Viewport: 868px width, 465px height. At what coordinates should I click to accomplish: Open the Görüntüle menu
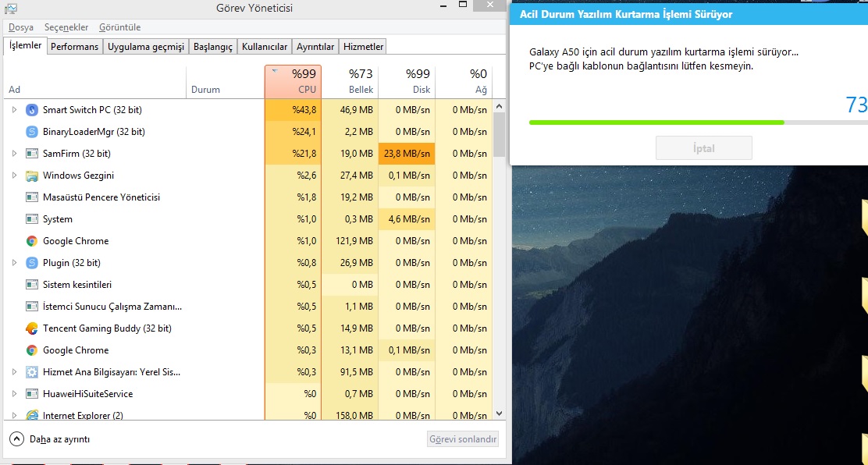coord(120,27)
